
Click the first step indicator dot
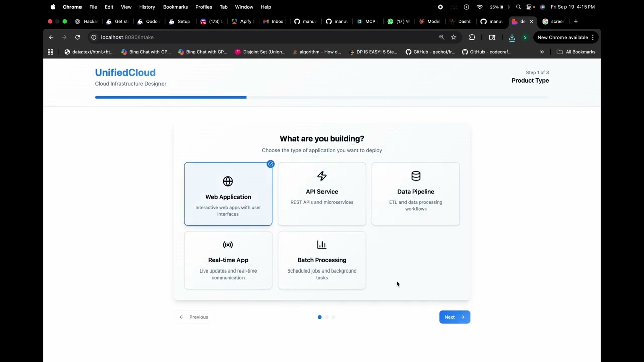point(320,317)
